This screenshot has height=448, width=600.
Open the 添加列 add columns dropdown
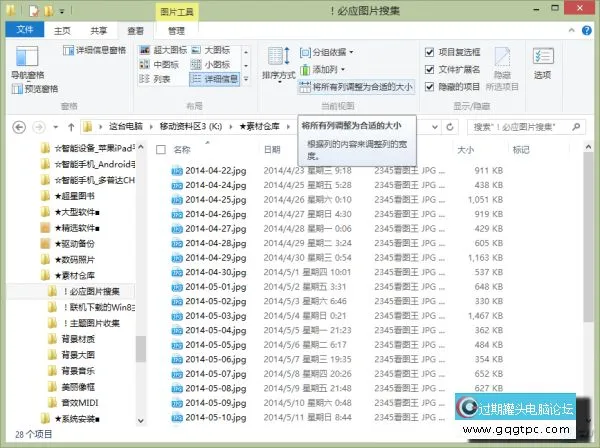[323, 69]
